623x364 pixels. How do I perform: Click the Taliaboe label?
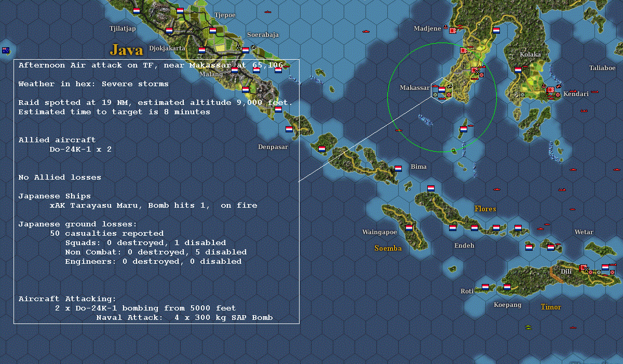pyautogui.click(x=602, y=68)
